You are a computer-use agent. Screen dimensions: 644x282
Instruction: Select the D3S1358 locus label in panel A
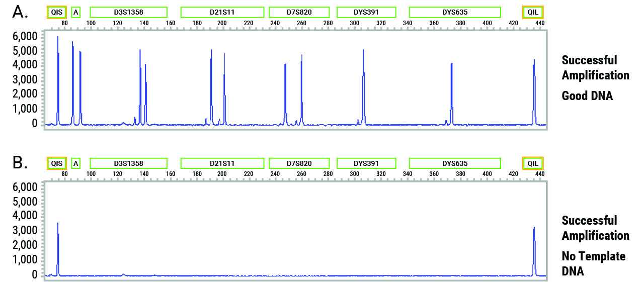coord(128,12)
